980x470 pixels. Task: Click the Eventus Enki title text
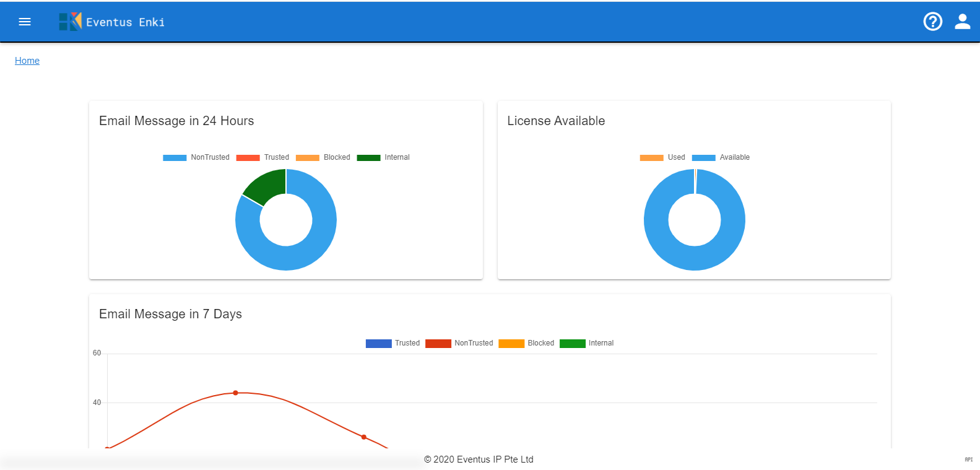[125, 22]
